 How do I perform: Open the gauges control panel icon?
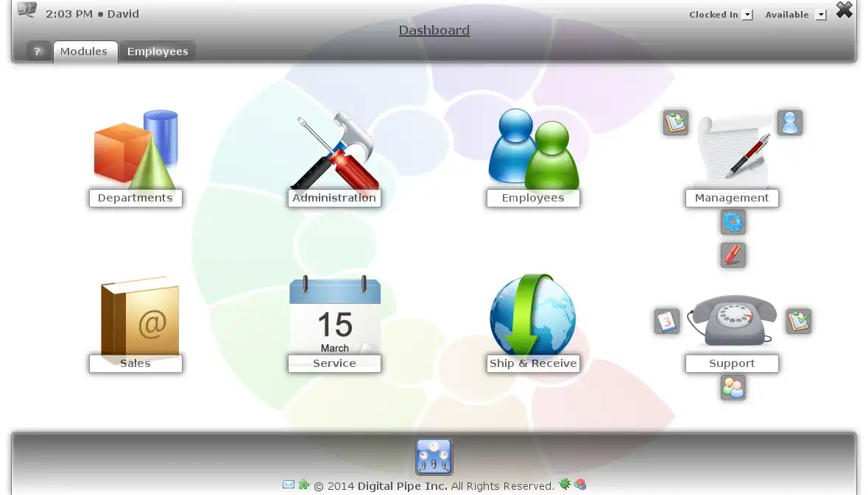click(434, 457)
